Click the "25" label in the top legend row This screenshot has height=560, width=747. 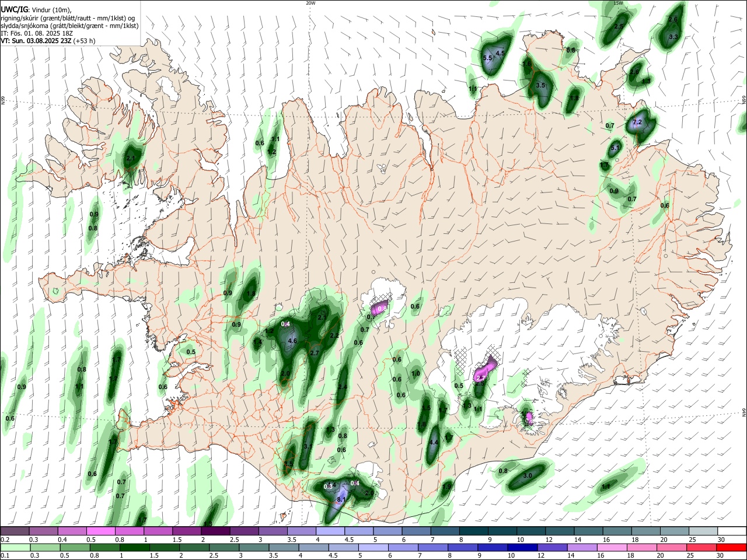click(692, 540)
